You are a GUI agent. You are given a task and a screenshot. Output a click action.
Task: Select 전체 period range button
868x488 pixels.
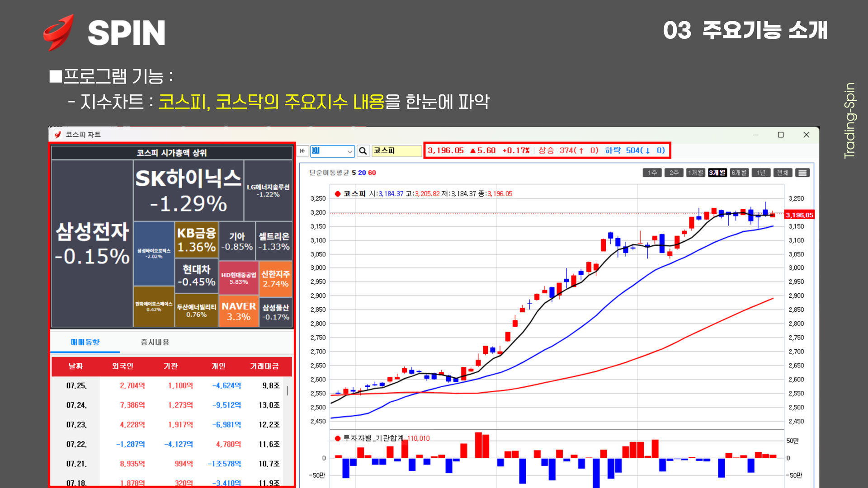pyautogui.click(x=783, y=173)
